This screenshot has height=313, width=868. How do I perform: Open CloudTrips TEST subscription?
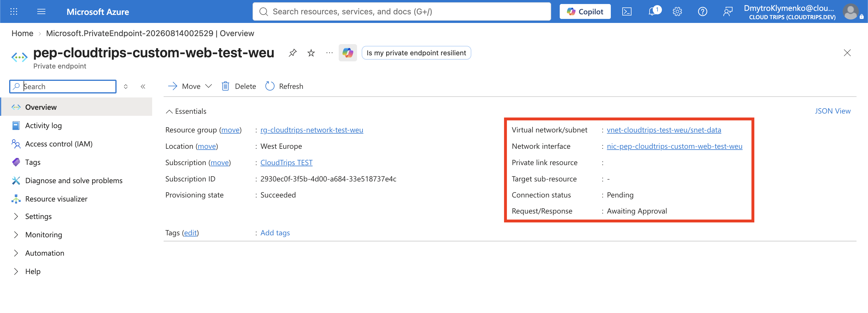[x=286, y=163]
